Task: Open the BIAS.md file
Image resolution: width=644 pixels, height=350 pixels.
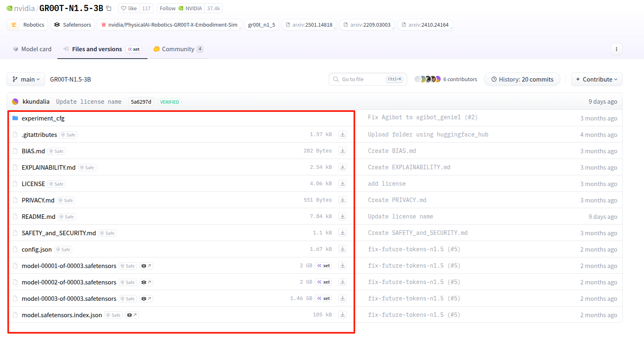Action: pos(33,151)
